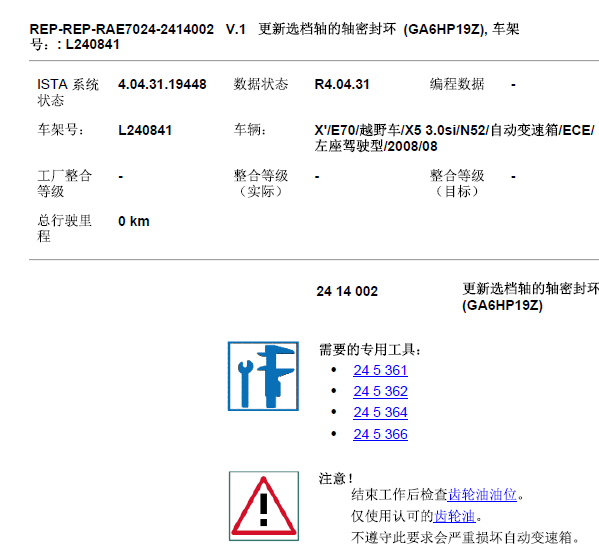Select repair number 24 14 002

(x=347, y=292)
